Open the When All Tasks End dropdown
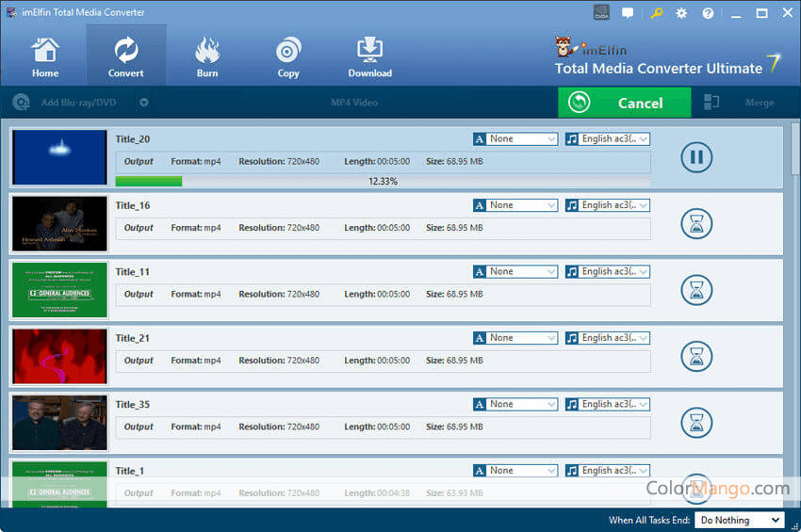Viewport: 801px width, 532px height. point(740,520)
